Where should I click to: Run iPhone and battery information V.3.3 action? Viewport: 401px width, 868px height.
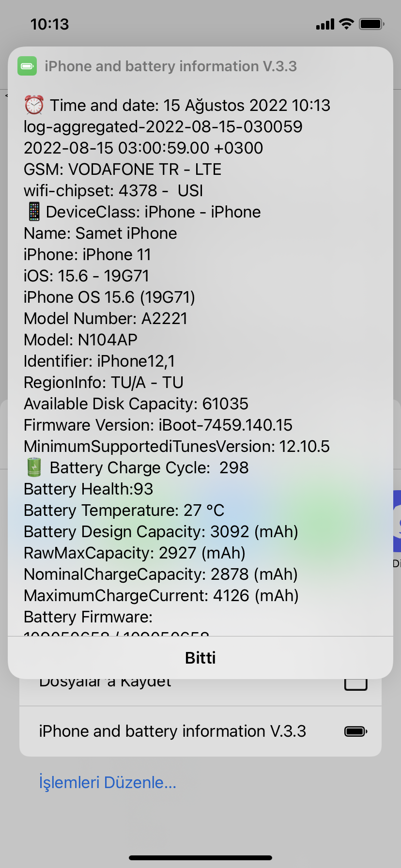[200, 731]
